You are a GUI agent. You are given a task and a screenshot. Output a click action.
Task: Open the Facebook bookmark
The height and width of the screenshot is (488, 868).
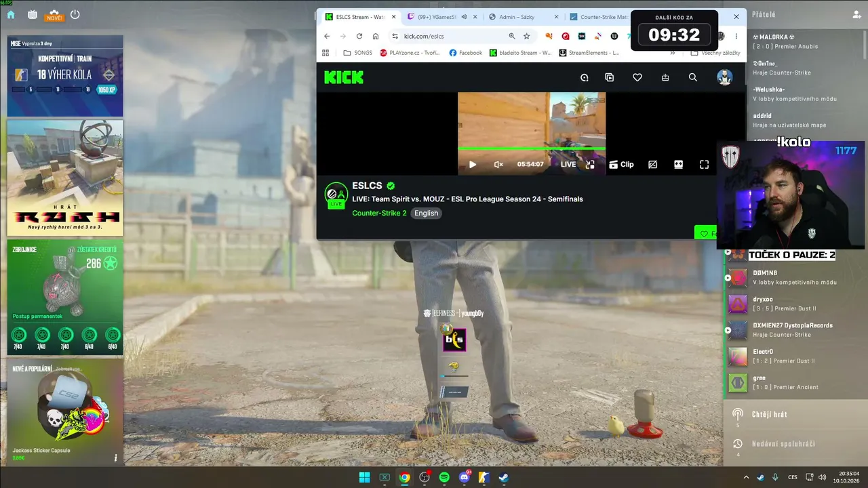[465, 53]
